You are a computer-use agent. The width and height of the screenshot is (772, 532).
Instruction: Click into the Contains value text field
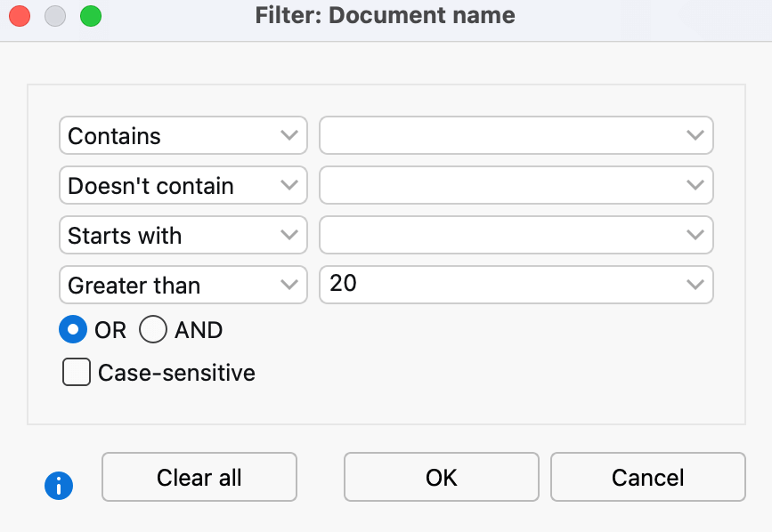pos(499,136)
